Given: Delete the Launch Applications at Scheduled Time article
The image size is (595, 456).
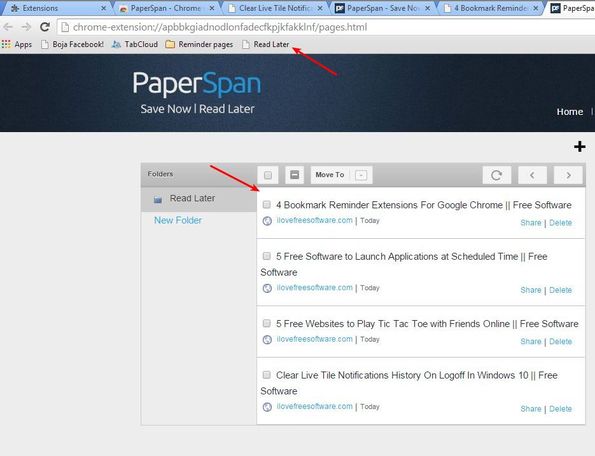Looking at the screenshot, I should point(560,290).
